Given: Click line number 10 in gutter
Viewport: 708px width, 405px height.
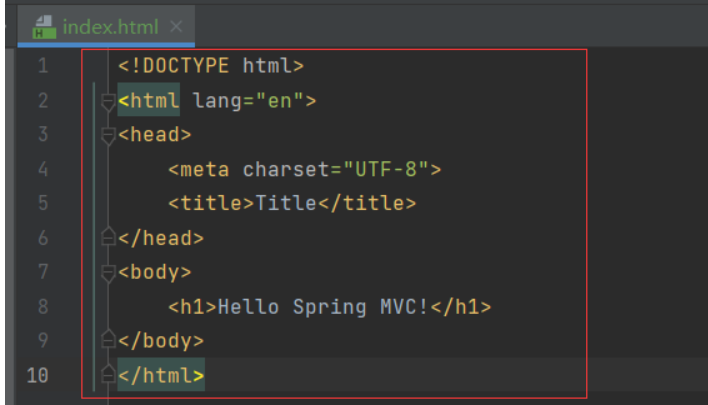Looking at the screenshot, I should coord(37,375).
